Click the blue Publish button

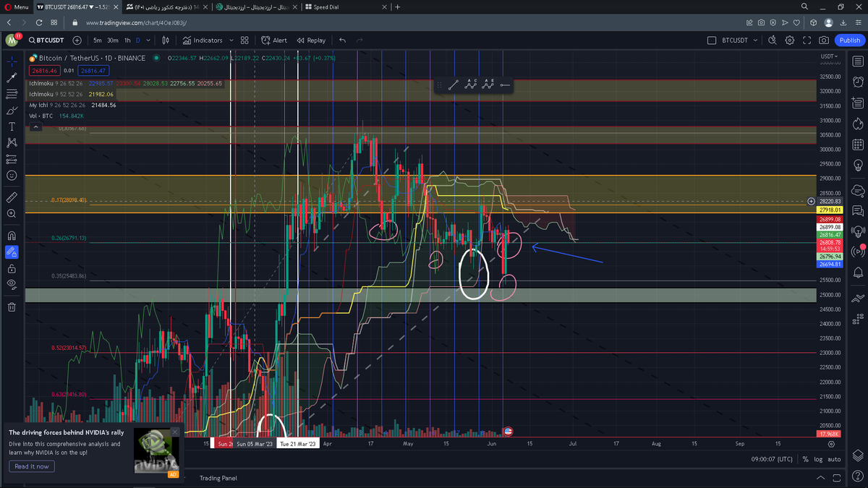(849, 40)
